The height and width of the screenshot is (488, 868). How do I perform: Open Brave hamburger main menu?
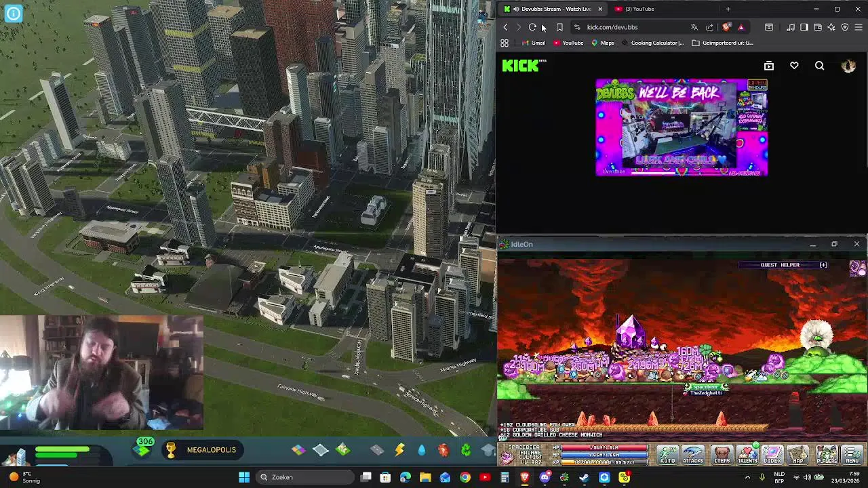[x=859, y=27]
